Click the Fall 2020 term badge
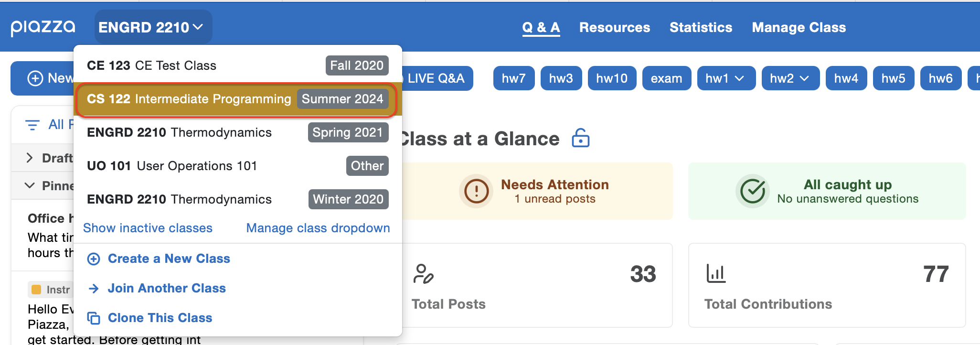 coord(357,65)
